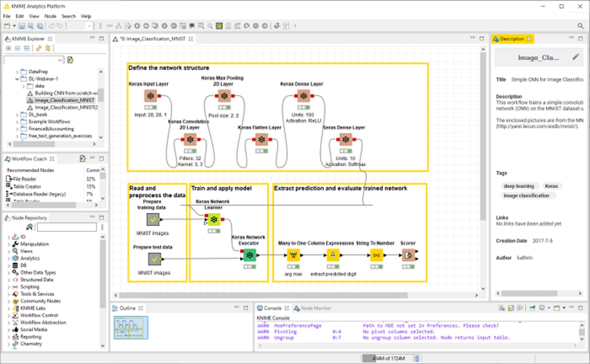
Task: Open the Help menu
Action: [86, 16]
